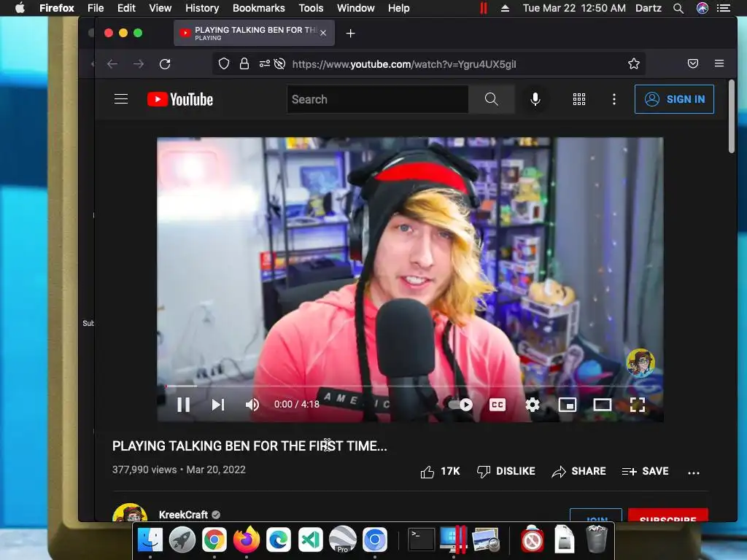Click the video progress bar
Screen dimensions: 747x560
tap(410, 386)
